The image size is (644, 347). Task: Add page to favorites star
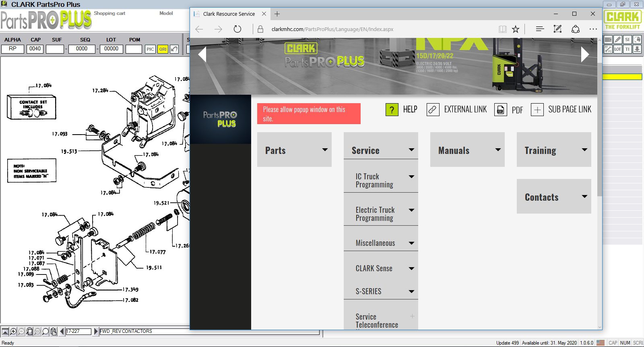click(x=516, y=29)
